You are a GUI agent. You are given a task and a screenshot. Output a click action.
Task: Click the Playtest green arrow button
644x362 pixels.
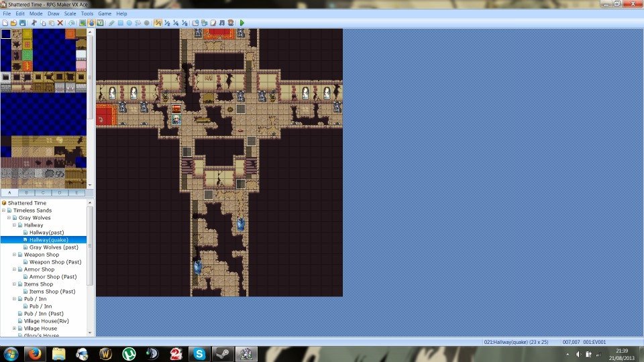241,23
